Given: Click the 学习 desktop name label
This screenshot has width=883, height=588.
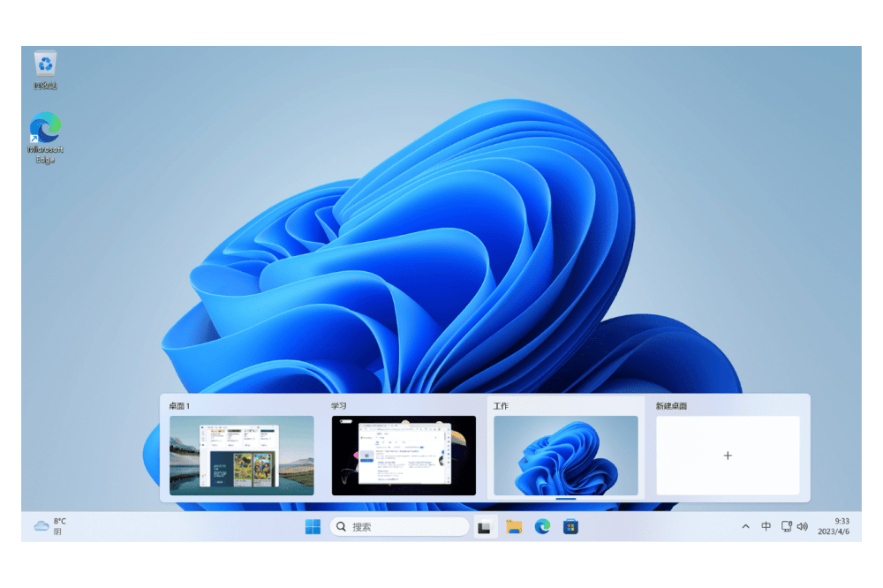Looking at the screenshot, I should [339, 406].
